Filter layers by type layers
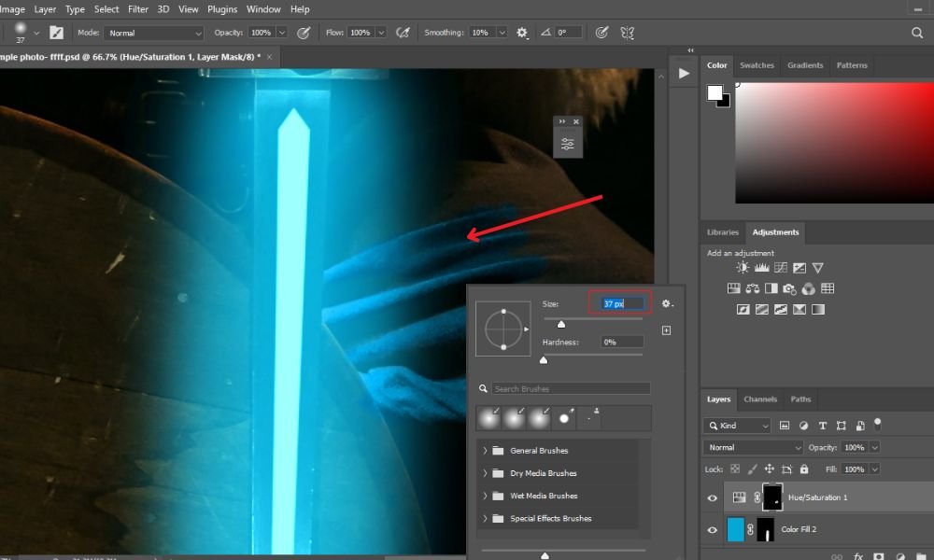Viewport: 934px width, 560px height. pyautogui.click(x=823, y=426)
